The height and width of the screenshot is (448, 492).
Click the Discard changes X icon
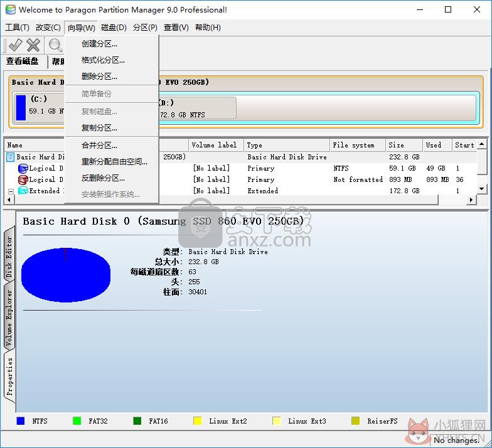tap(33, 45)
